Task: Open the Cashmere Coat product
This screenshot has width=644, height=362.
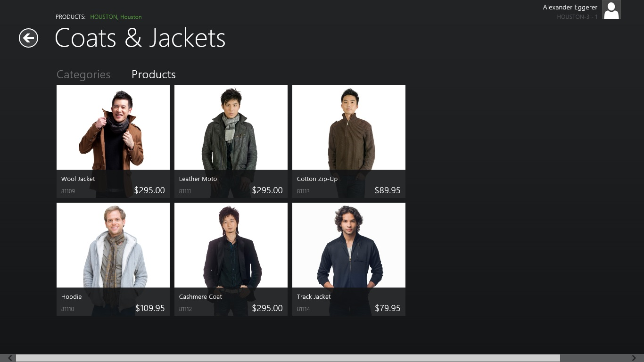Action: pos(231,259)
